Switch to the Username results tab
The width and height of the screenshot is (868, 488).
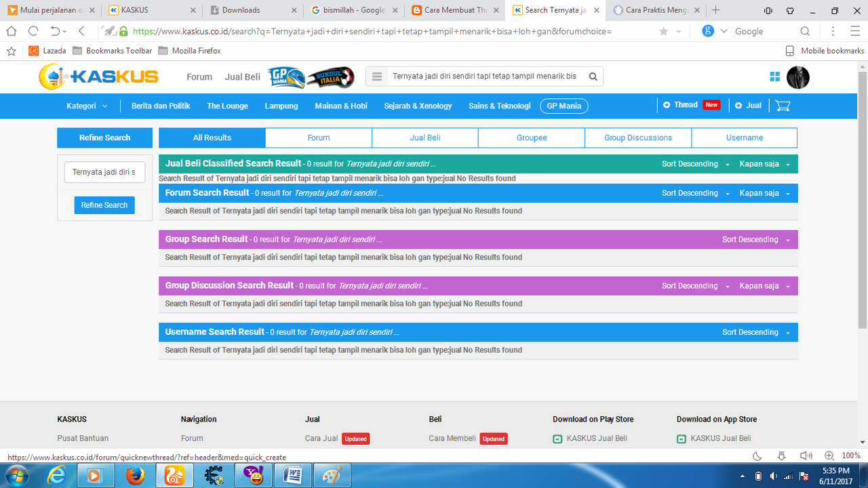pos(745,138)
